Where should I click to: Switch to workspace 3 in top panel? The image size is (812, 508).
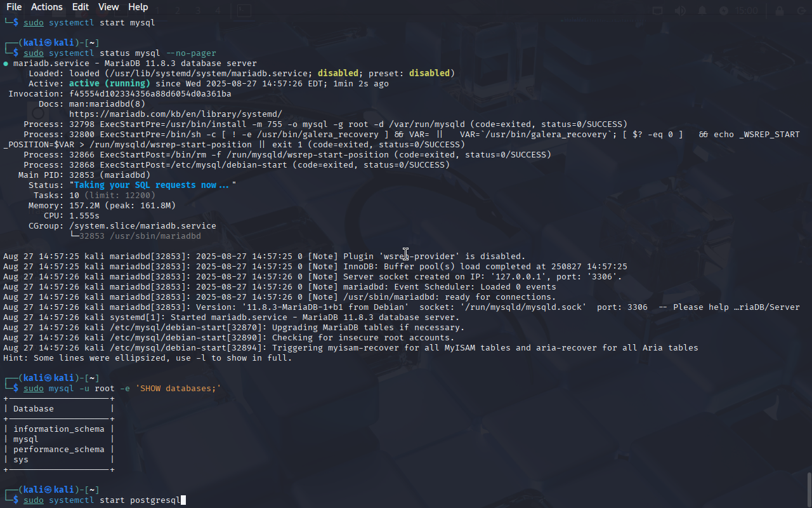pos(198,11)
